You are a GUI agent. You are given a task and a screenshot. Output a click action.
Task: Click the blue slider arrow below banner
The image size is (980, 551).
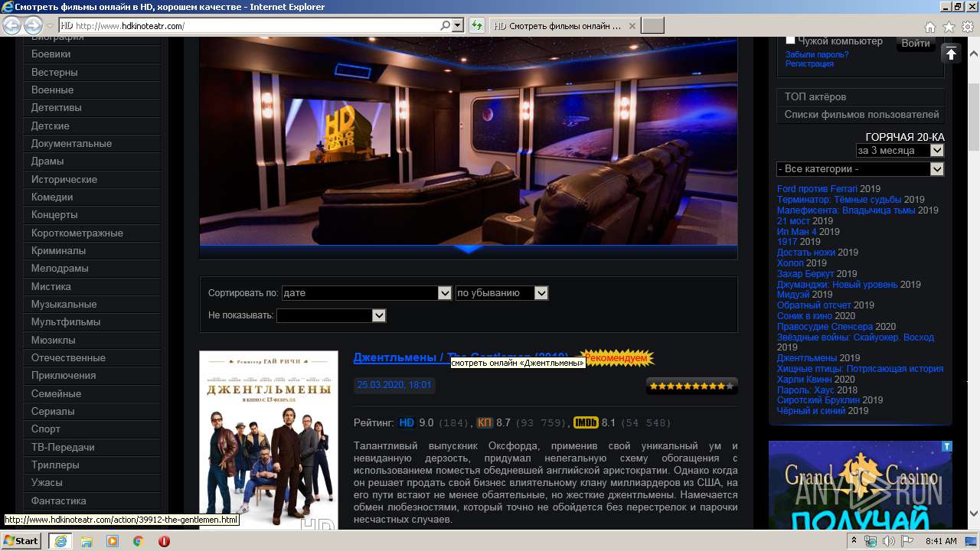click(469, 249)
